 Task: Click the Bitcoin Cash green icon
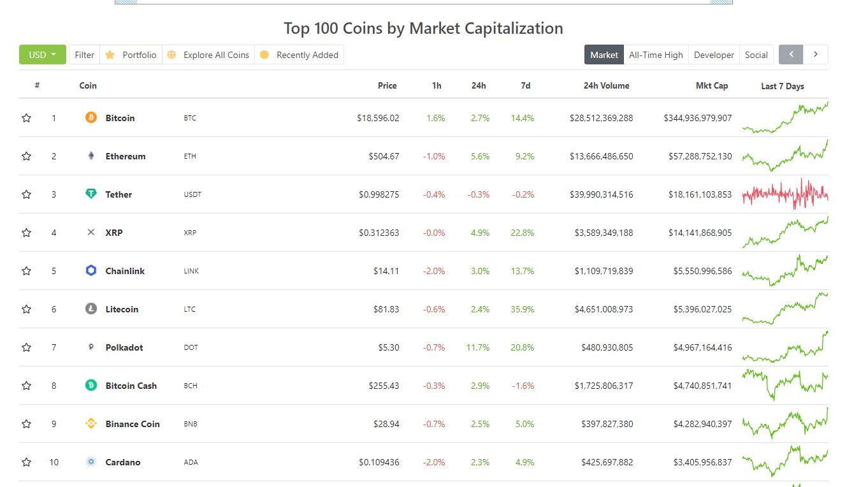pos(91,385)
